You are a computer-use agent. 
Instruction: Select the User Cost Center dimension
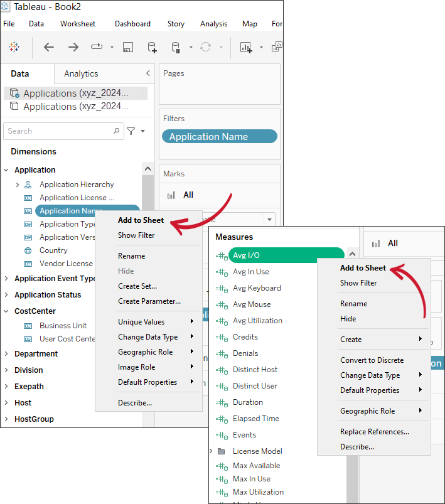point(67,339)
